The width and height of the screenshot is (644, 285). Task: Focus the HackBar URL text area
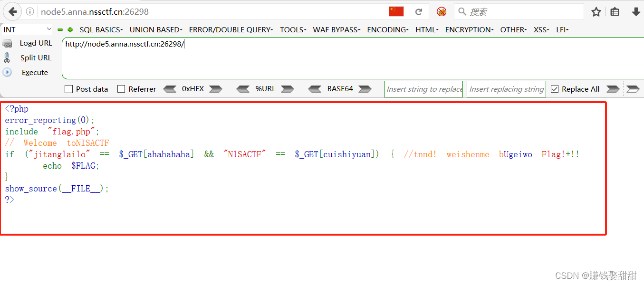tap(353, 58)
